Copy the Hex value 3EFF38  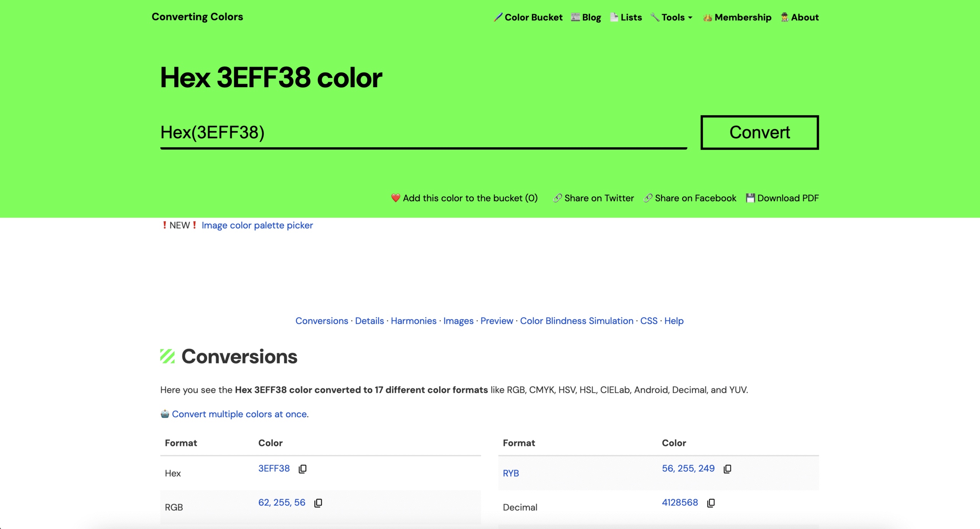(302, 469)
